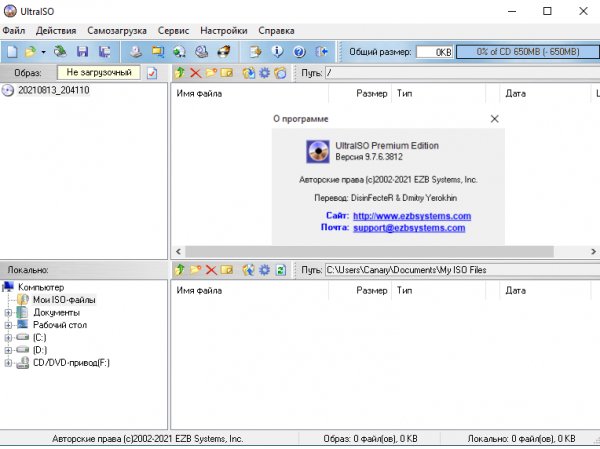Image resolution: width=600 pixels, height=449 pixels.
Task: Sort image list by Дата column
Action: [x=545, y=93]
